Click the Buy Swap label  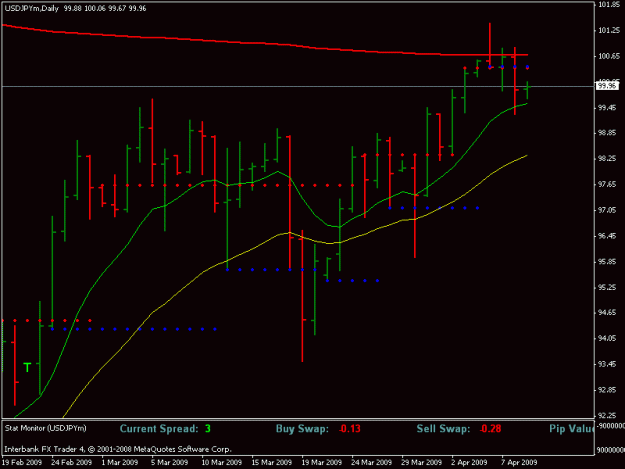pos(302,429)
